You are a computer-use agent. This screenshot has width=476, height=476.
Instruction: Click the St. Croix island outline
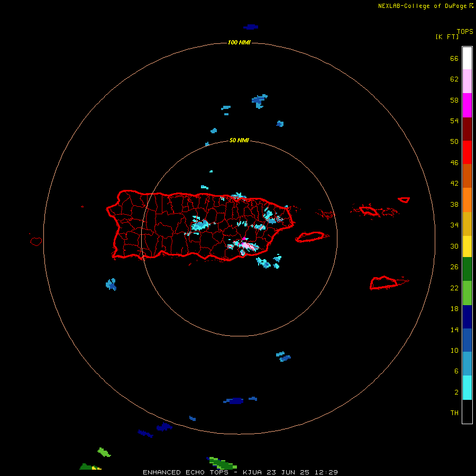tap(385, 283)
